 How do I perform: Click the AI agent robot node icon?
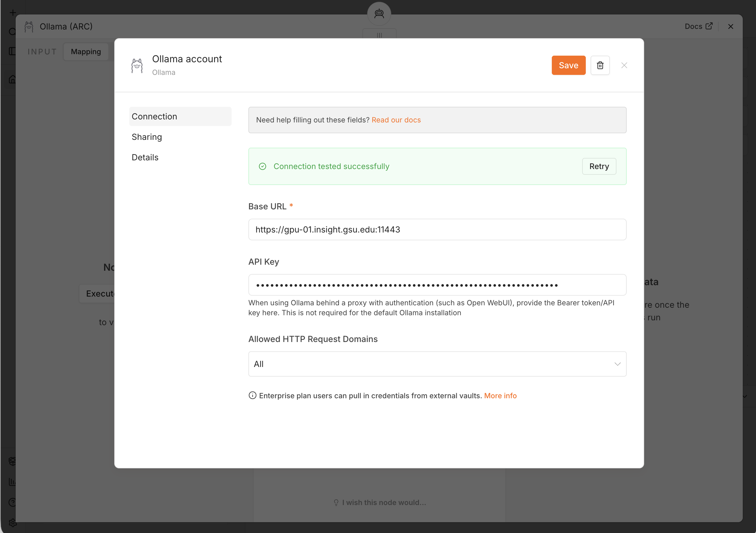(379, 14)
